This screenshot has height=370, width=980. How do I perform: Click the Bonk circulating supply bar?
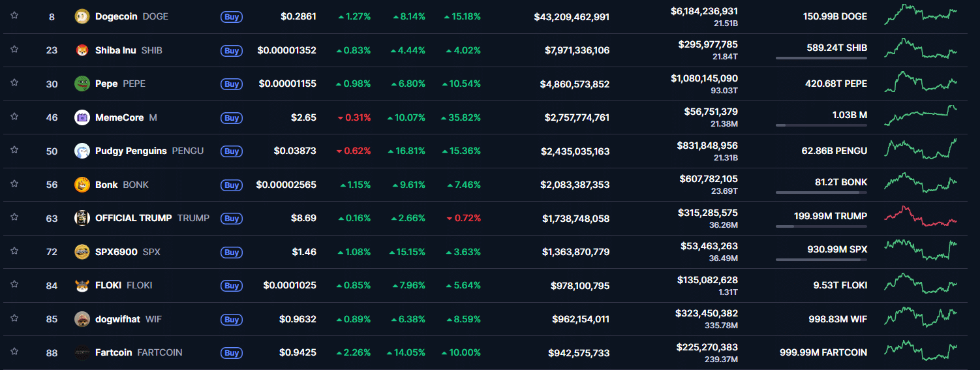click(821, 193)
